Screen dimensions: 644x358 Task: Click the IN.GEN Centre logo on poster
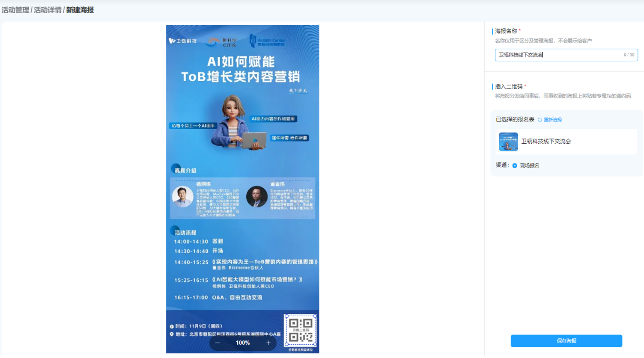(267, 41)
